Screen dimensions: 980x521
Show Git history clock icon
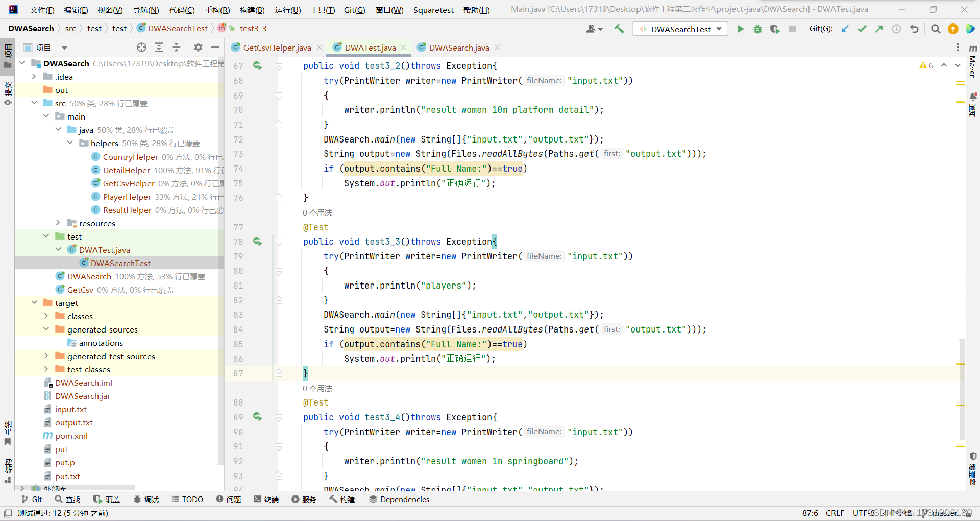pyautogui.click(x=896, y=29)
